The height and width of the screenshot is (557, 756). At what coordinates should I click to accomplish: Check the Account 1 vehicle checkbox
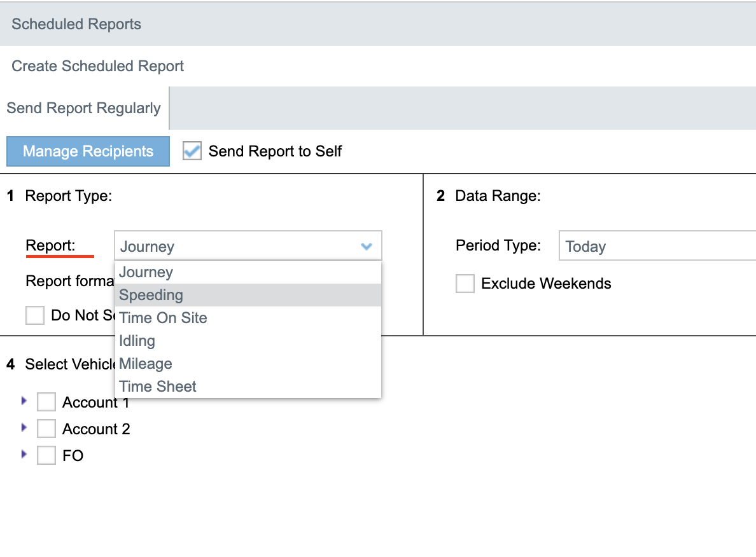pos(46,402)
